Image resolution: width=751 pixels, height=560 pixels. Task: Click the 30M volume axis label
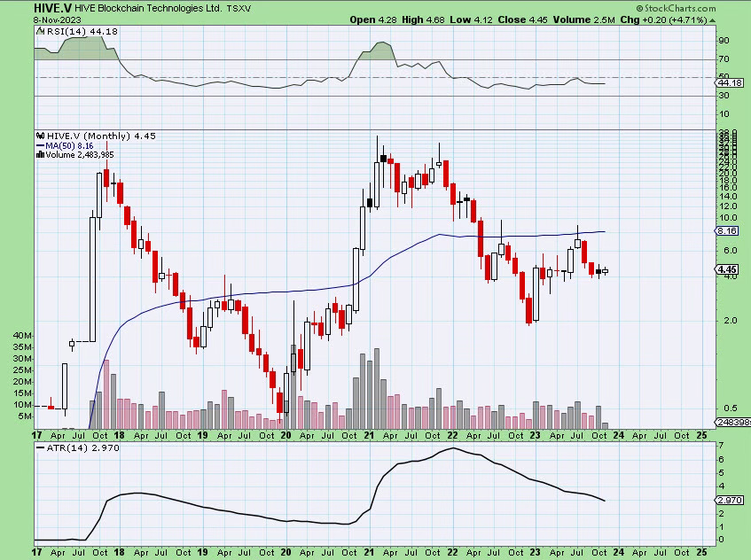point(22,359)
